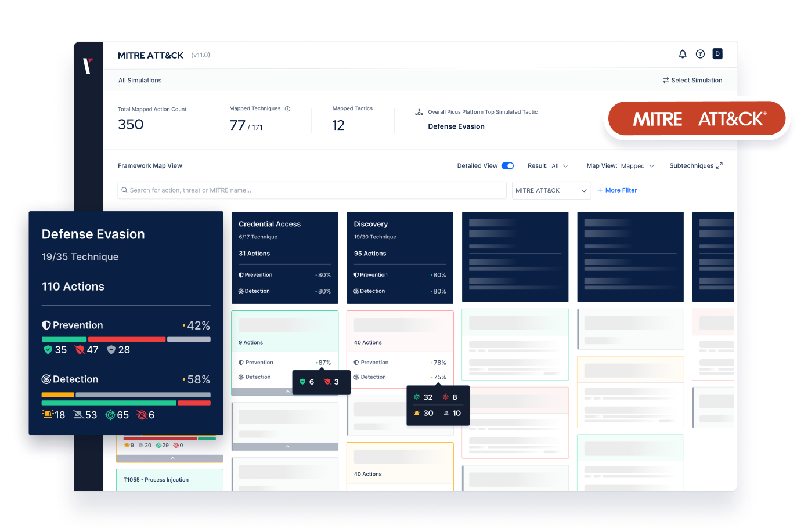Click Detection icon in Discovery card
The image size is (808, 532).
pos(356,291)
